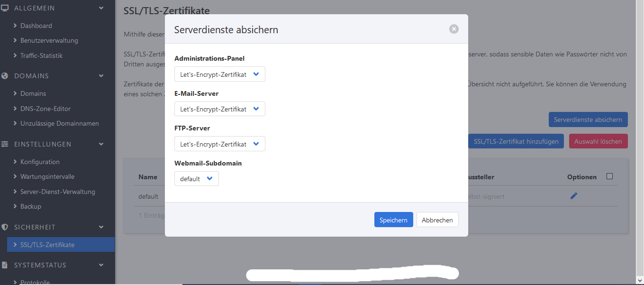
Task: Open the E-Mail-Server certificate dropdown
Action: click(219, 109)
